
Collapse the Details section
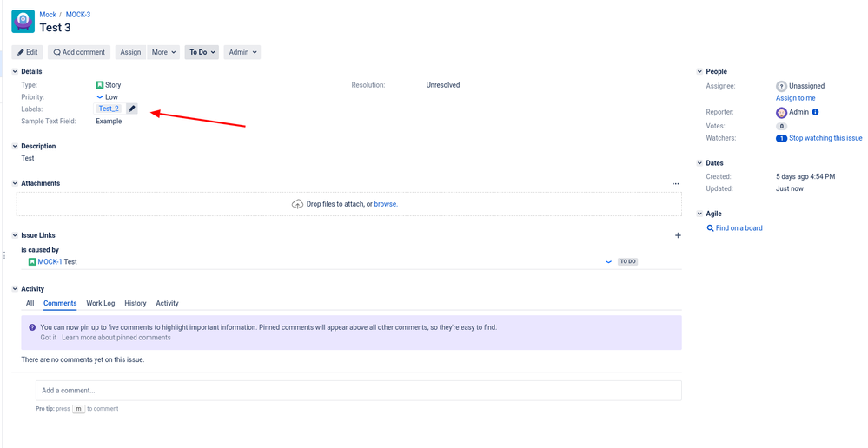(x=15, y=71)
